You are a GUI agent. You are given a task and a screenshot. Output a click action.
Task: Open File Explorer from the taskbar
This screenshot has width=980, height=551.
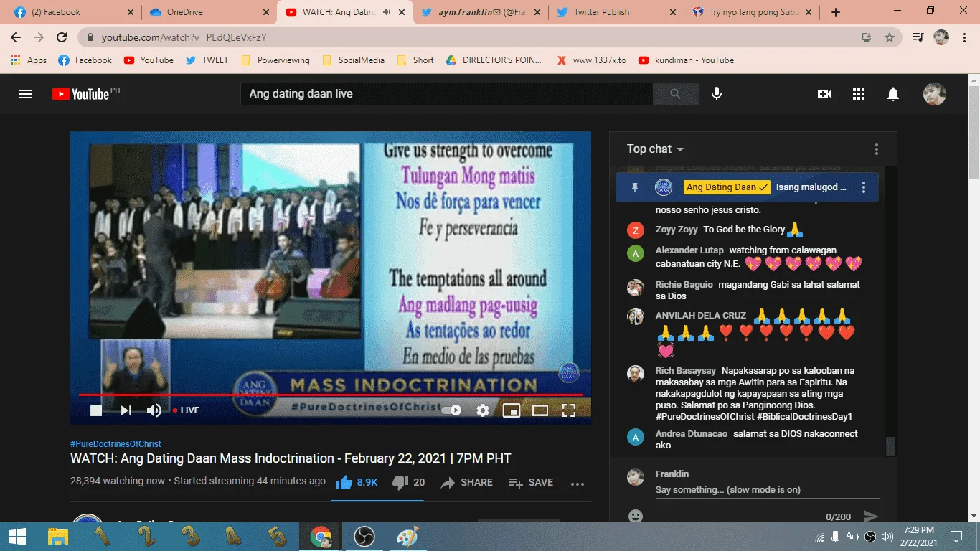pos(57,537)
